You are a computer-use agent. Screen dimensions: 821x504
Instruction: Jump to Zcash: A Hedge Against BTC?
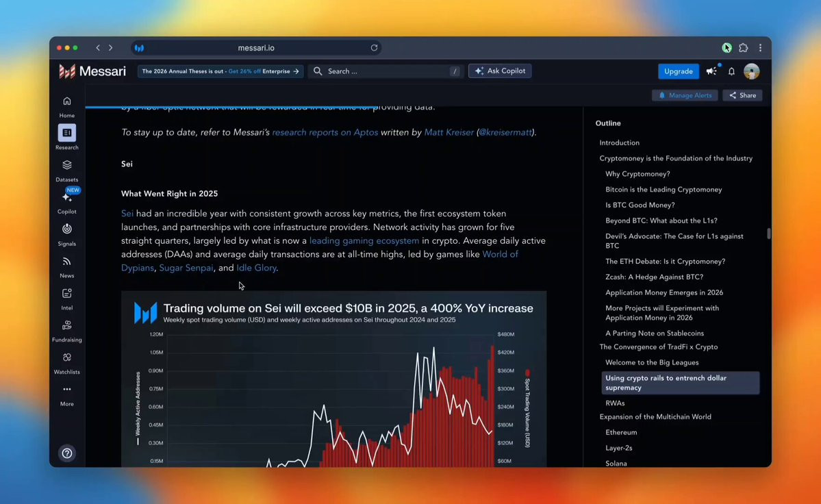[x=654, y=277]
